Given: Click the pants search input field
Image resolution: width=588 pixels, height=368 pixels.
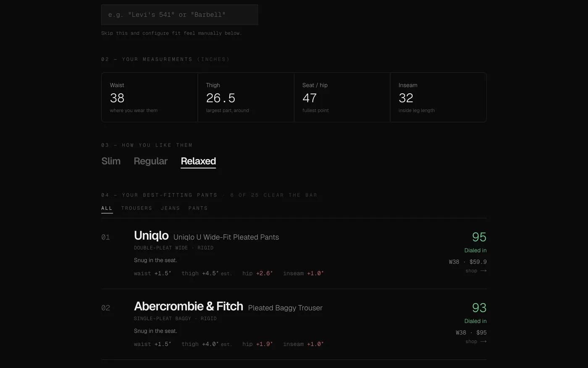Looking at the screenshot, I should (179, 15).
